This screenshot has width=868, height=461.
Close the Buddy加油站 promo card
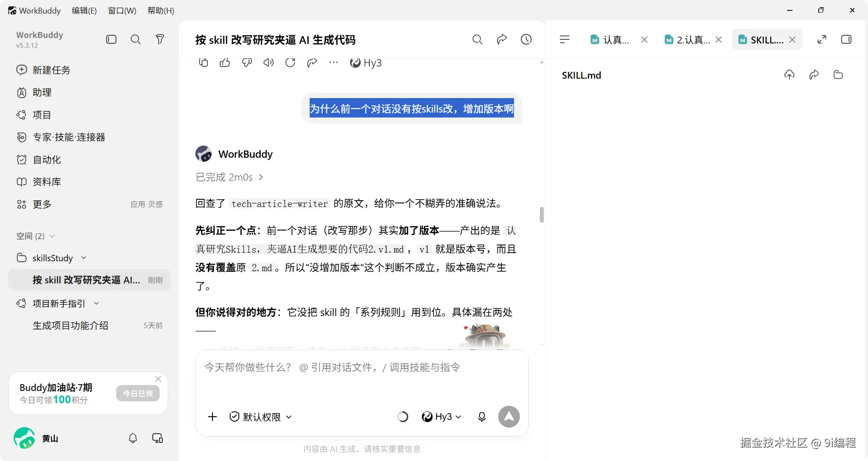point(158,379)
